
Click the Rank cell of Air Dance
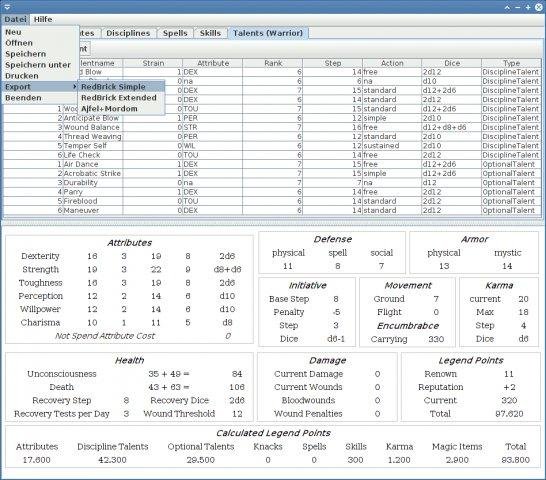(273, 164)
